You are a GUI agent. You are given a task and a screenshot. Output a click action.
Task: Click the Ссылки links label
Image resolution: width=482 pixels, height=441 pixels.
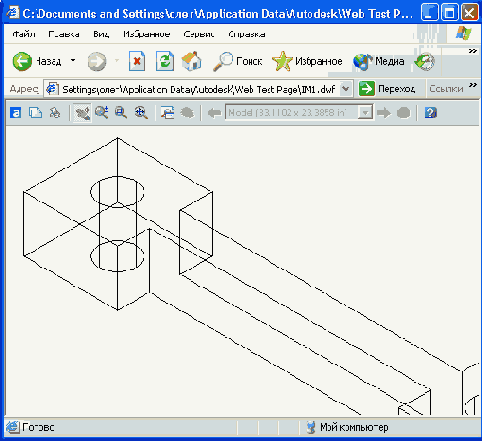[446, 89]
